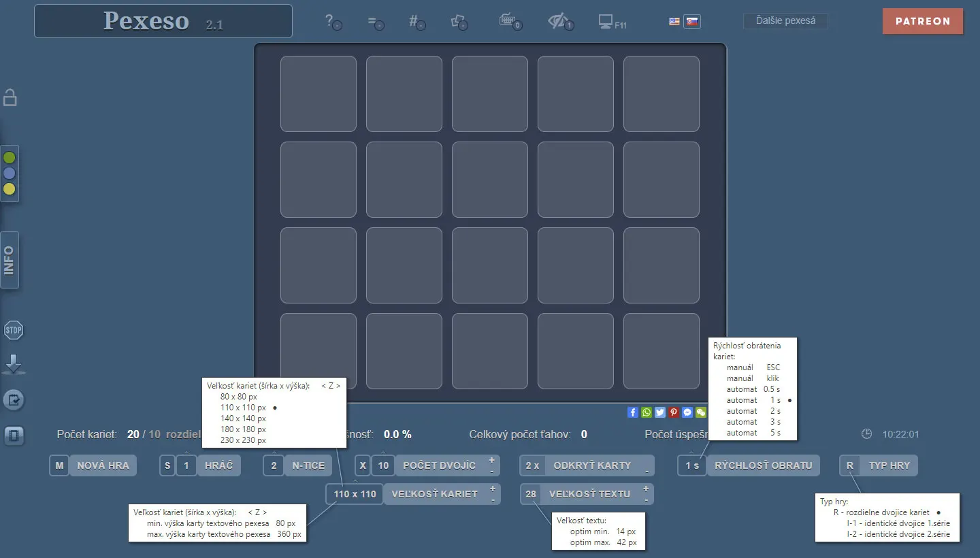Open the 1 s flip speed selector

point(692,465)
